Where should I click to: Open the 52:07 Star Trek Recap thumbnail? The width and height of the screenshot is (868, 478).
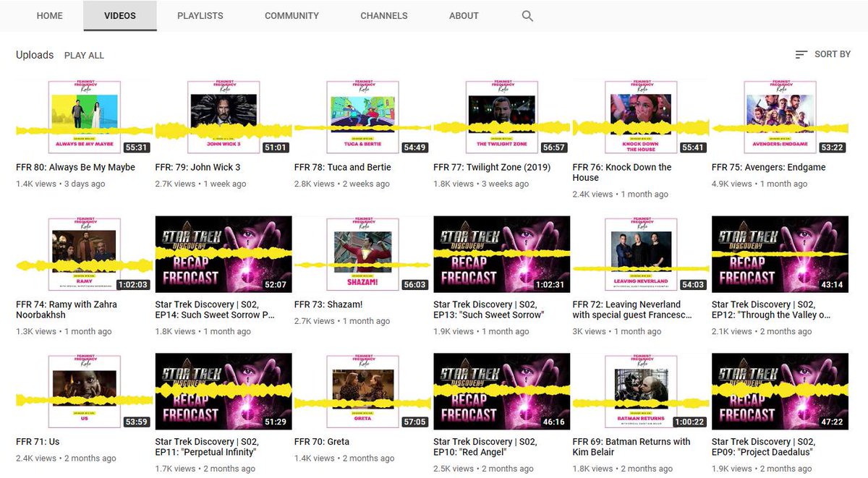224,254
